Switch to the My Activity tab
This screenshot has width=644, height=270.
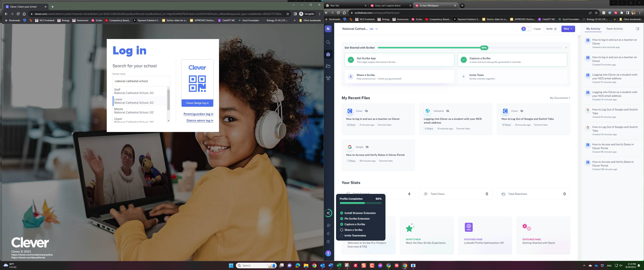coord(593,29)
